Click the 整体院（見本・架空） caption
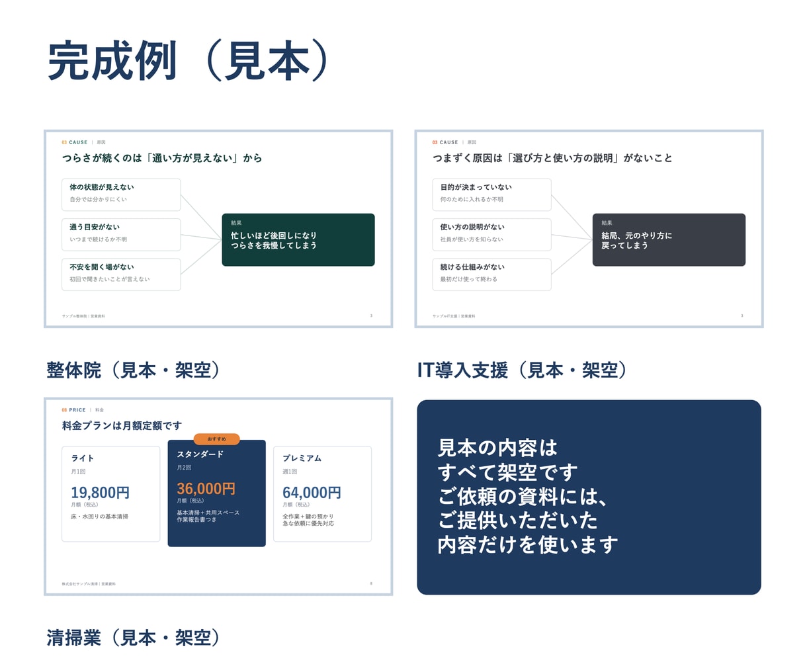Viewport: 807px width, 672px height. pyautogui.click(x=133, y=370)
